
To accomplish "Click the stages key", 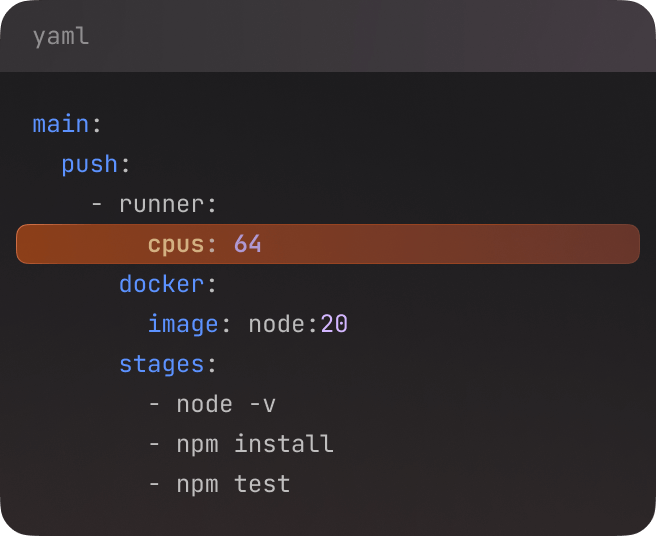I will (161, 364).
